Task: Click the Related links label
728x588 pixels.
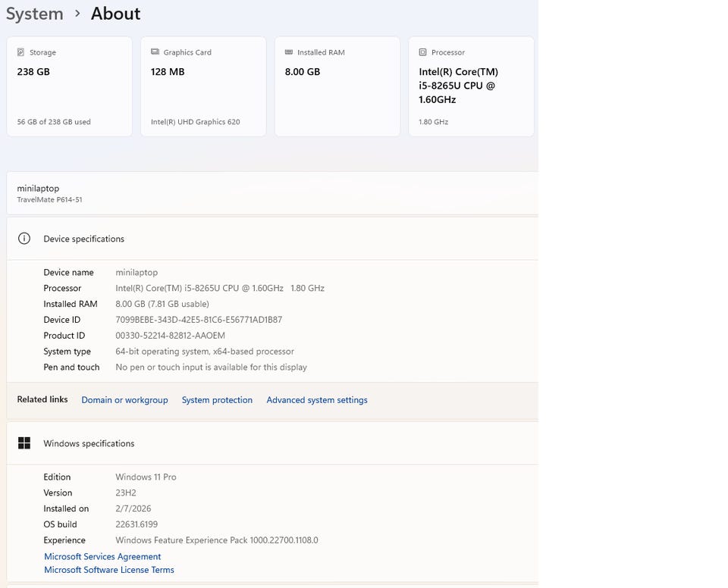Action: [42, 399]
